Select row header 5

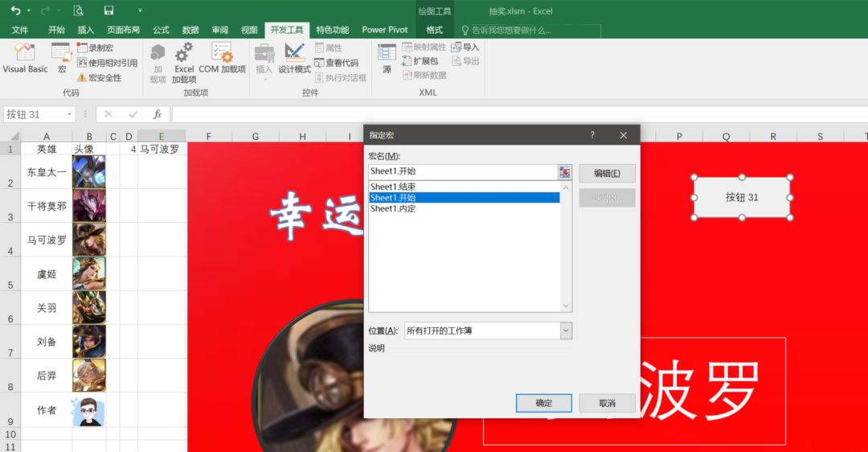[10, 273]
